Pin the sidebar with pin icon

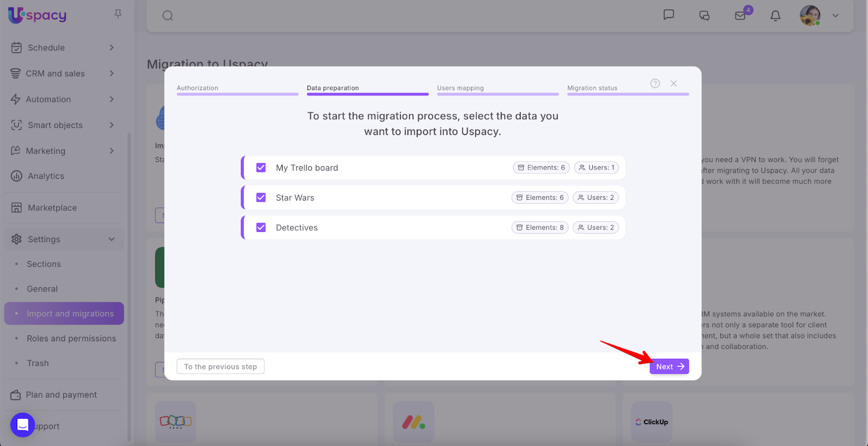tap(118, 14)
